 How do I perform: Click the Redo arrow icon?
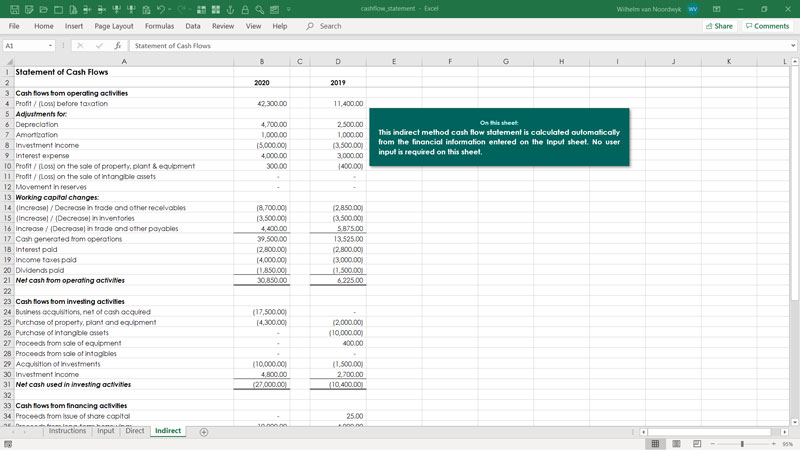[x=182, y=9]
